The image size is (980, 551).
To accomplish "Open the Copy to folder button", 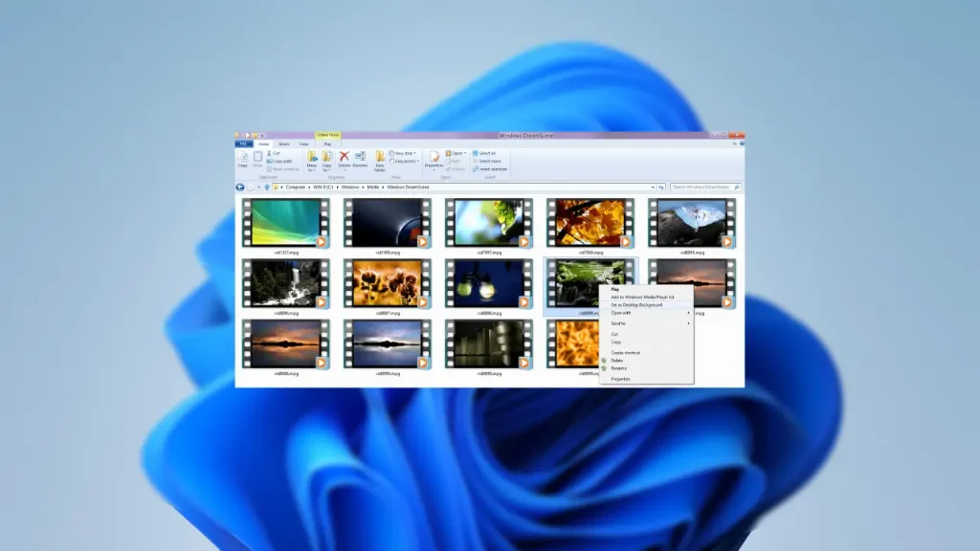I will coord(327,161).
